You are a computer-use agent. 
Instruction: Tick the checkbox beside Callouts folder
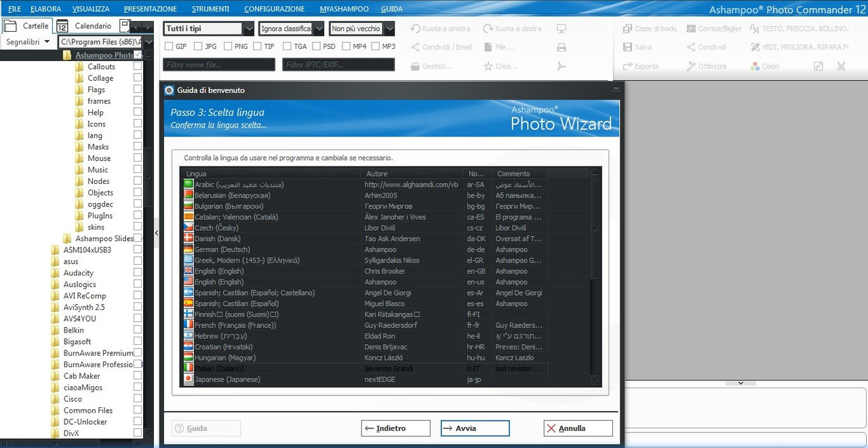point(138,67)
